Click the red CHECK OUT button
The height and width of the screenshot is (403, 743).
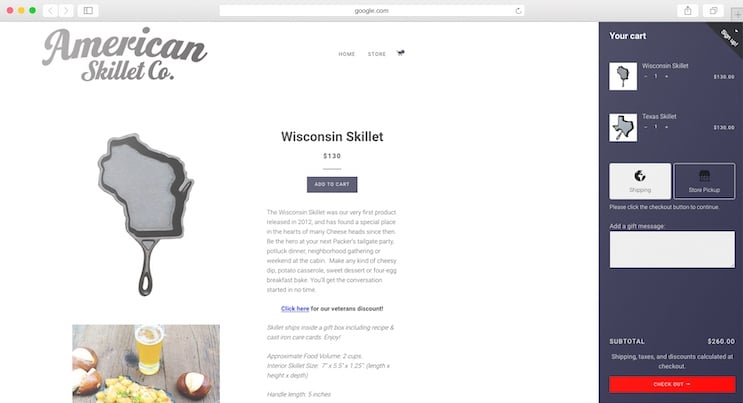pos(672,384)
